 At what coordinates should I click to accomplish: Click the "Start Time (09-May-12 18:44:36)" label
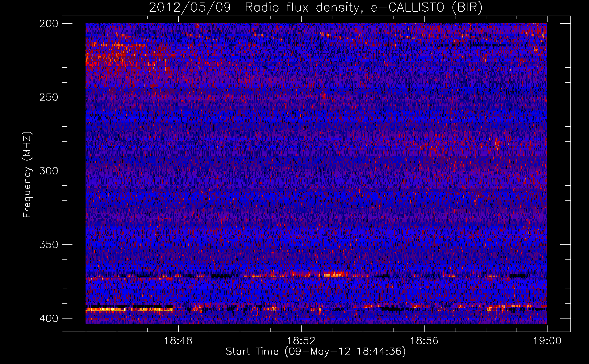coord(316,352)
